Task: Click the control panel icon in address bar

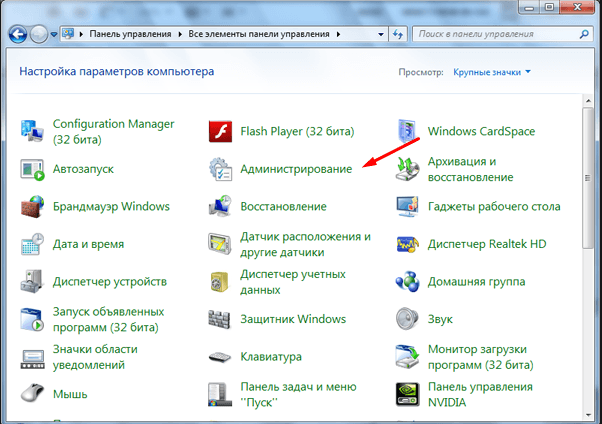Action: coord(68,34)
